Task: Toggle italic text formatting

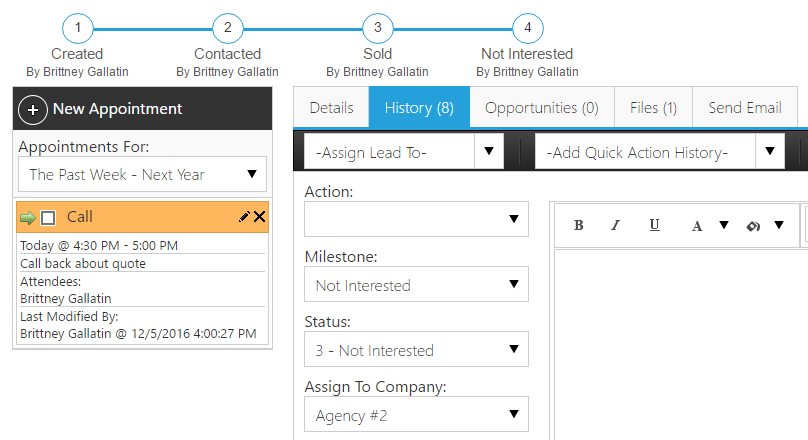Action: 616,225
